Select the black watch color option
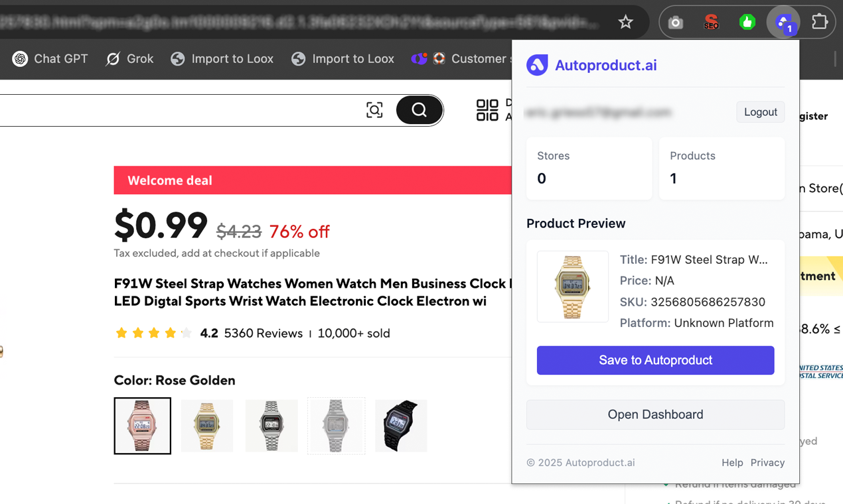Screen dimensions: 843x504 pyautogui.click(x=401, y=426)
